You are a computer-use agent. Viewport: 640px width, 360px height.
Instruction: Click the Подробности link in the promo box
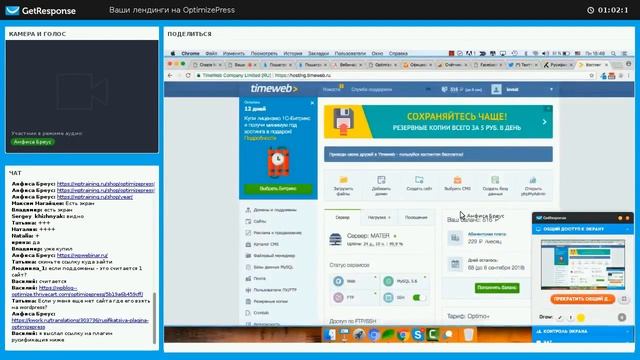tap(260, 138)
